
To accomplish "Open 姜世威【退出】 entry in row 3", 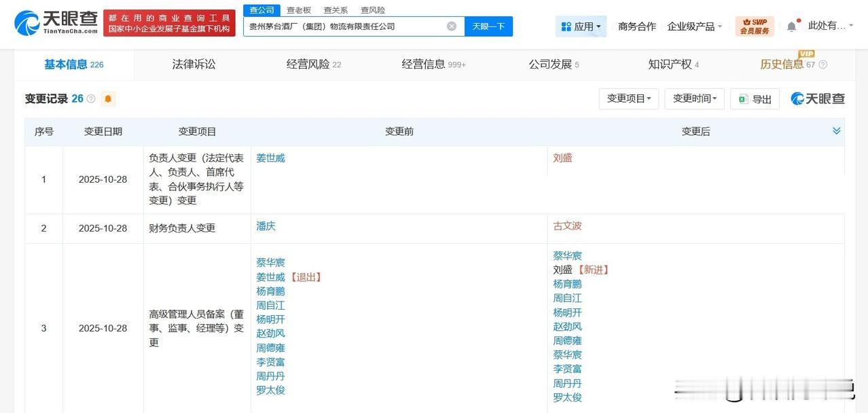I will click(x=290, y=277).
